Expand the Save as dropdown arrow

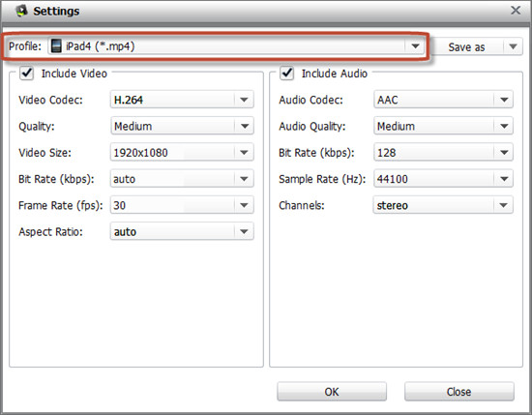pos(513,46)
